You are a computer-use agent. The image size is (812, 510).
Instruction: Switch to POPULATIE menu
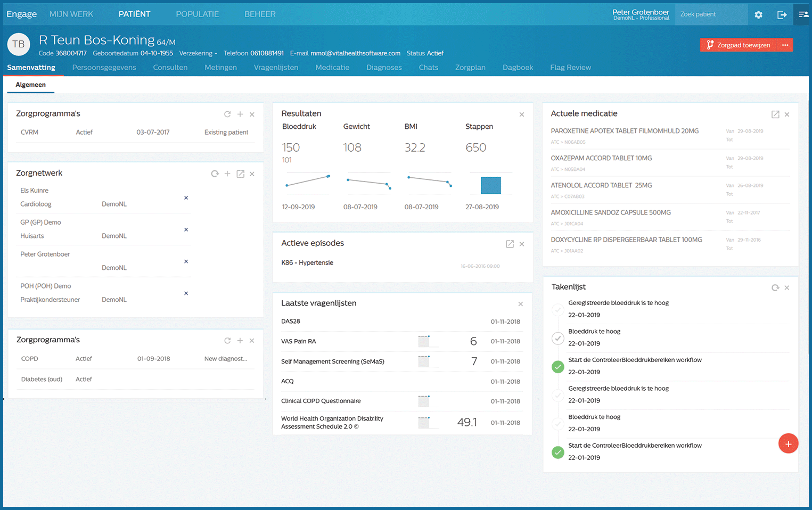click(197, 14)
